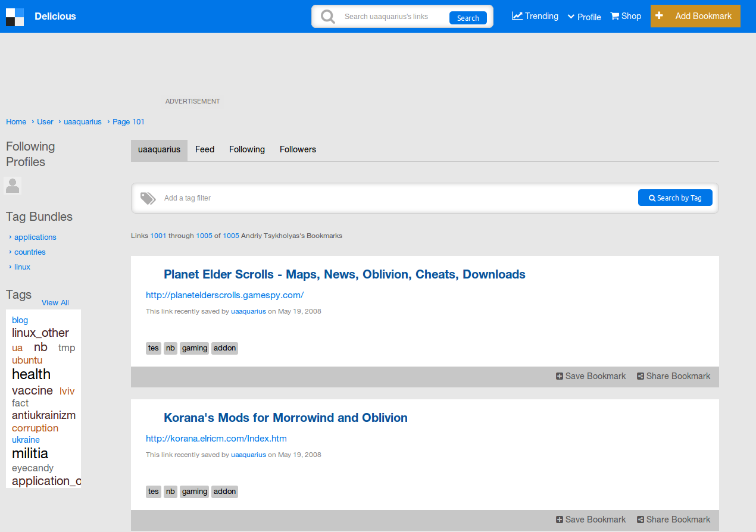
Task: Select the nb tag in tag cloud
Action: click(x=40, y=347)
